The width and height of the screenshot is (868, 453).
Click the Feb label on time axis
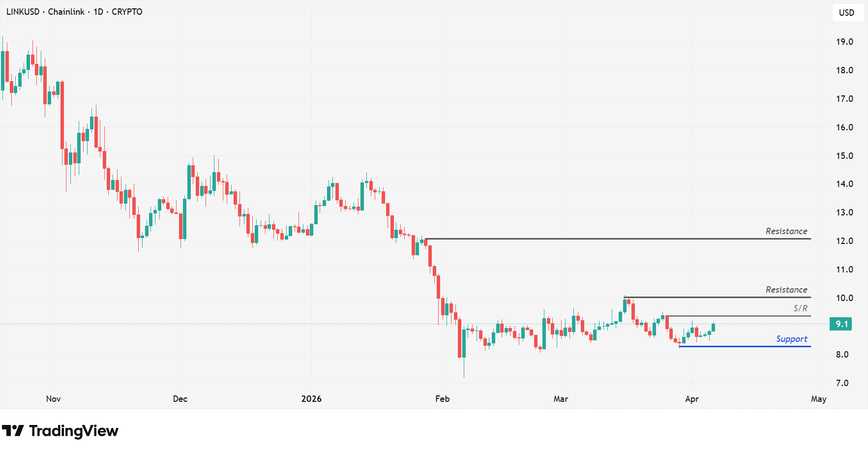(x=442, y=399)
